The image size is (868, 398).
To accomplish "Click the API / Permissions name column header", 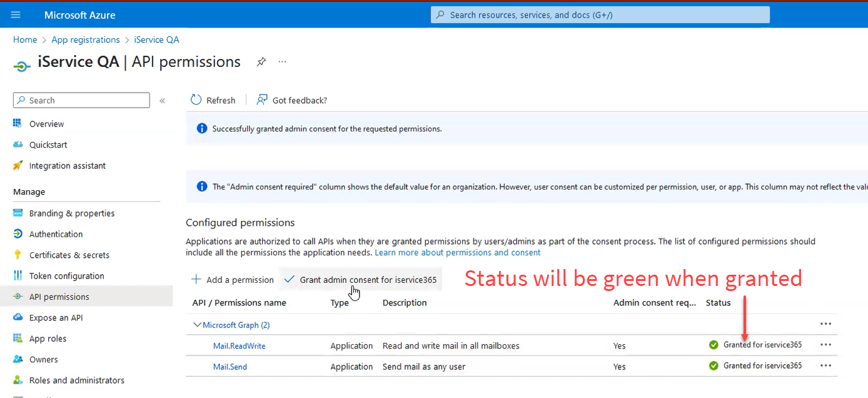I will click(x=239, y=302).
